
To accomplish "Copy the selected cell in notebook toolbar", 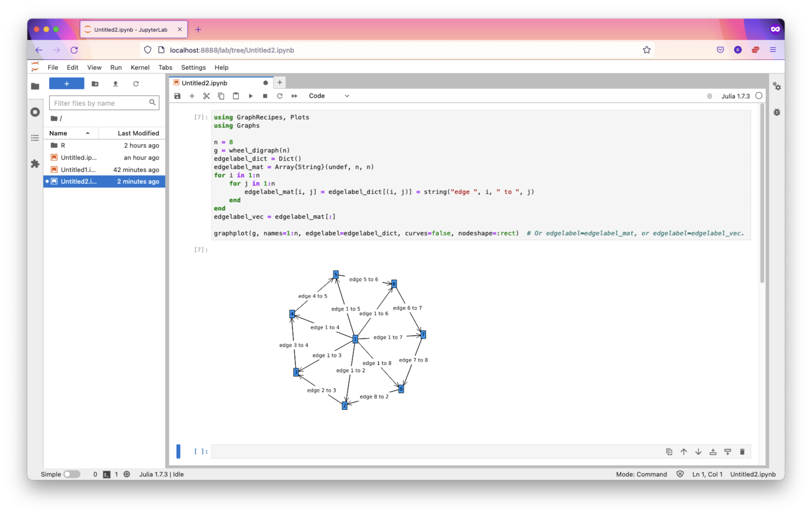I will 221,96.
